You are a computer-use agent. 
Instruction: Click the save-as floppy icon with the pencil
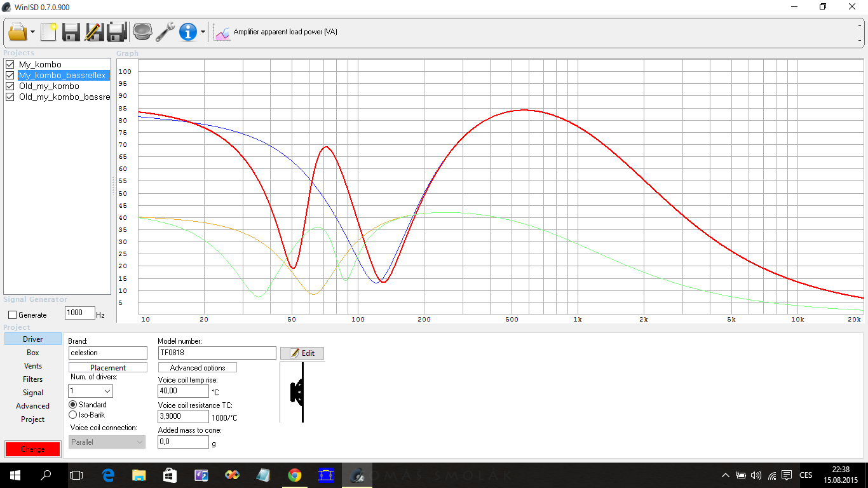tap(93, 31)
